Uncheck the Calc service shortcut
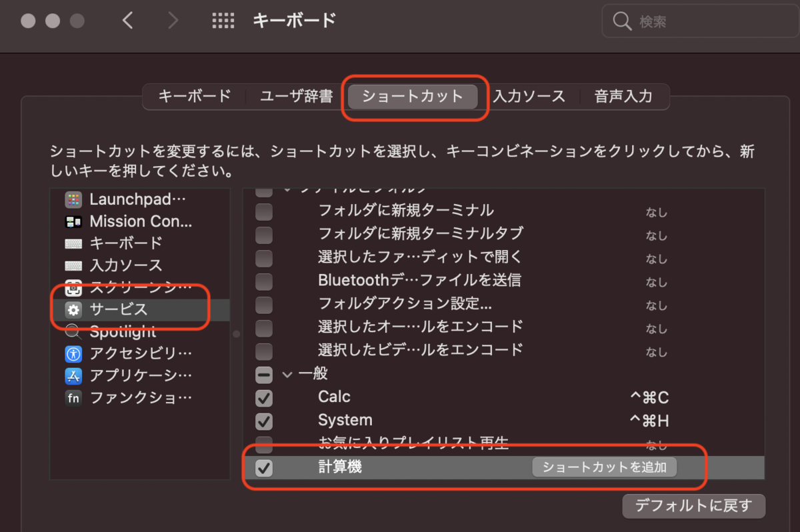Screen dimensions: 800x532 point(263,398)
